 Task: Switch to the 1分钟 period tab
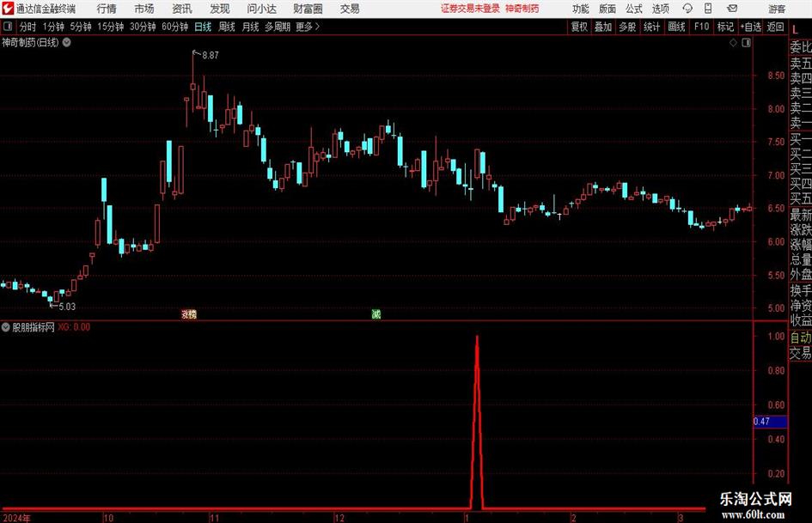53,27
